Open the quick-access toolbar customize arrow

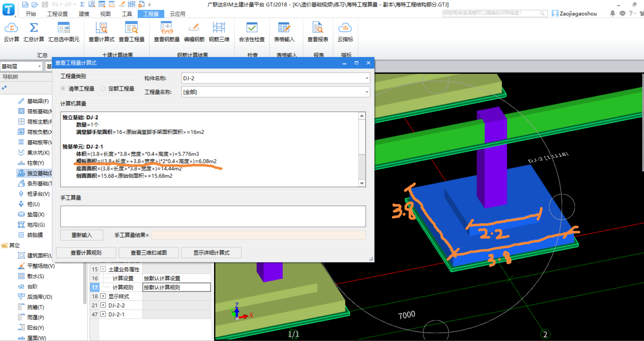[x=150, y=5]
